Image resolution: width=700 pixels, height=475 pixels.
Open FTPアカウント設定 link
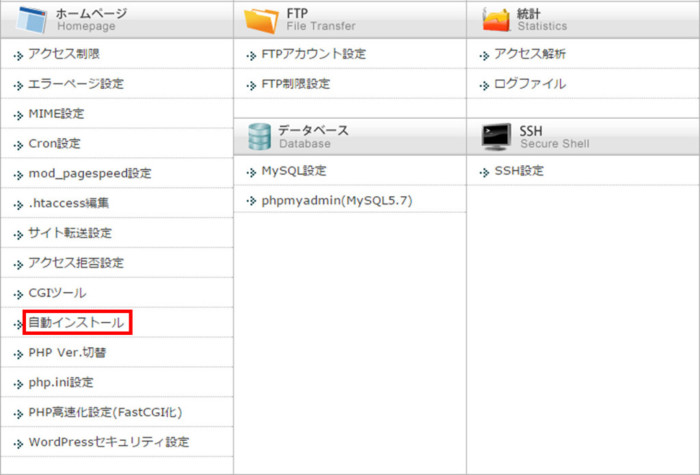pyautogui.click(x=313, y=54)
